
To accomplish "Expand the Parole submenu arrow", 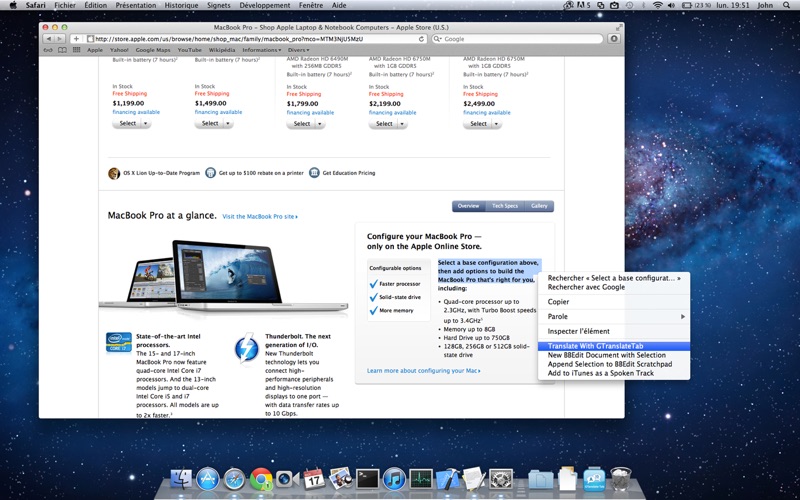I will coord(683,317).
